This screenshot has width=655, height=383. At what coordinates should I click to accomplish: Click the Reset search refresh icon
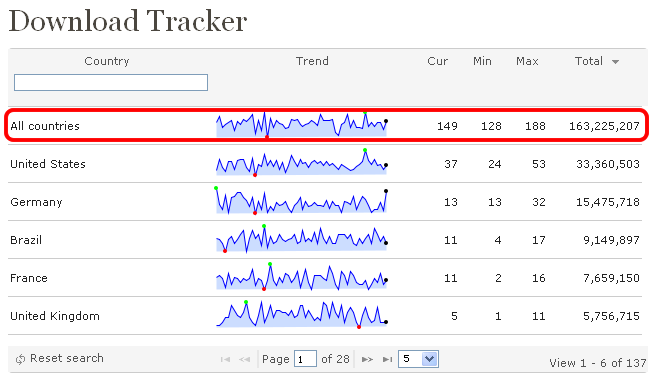coord(20,359)
